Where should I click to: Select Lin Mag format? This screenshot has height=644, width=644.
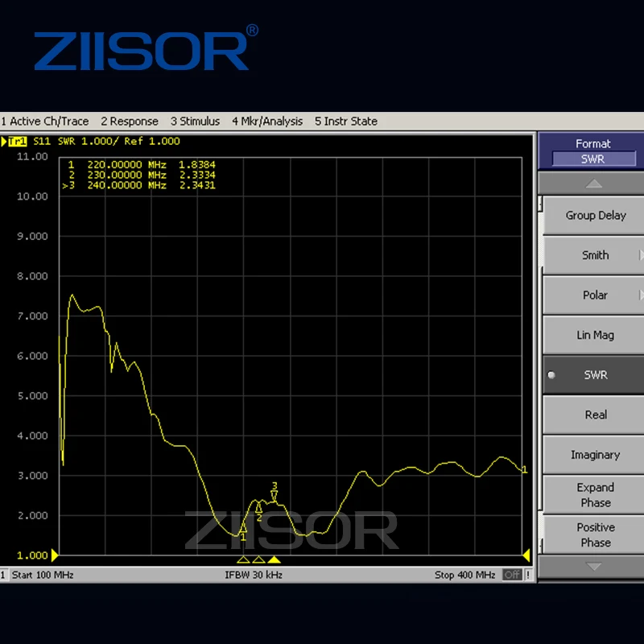click(x=594, y=335)
